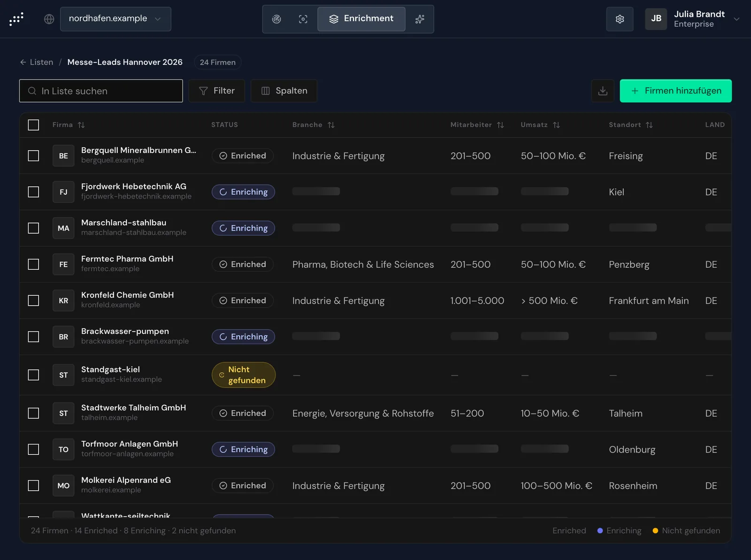This screenshot has width=751, height=560.
Task: Open the Filter options
Action: coord(217,91)
